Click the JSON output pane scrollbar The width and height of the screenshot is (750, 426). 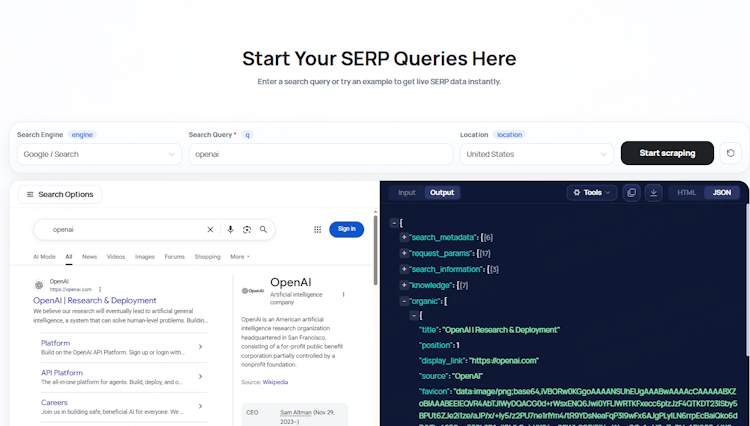coord(747,280)
